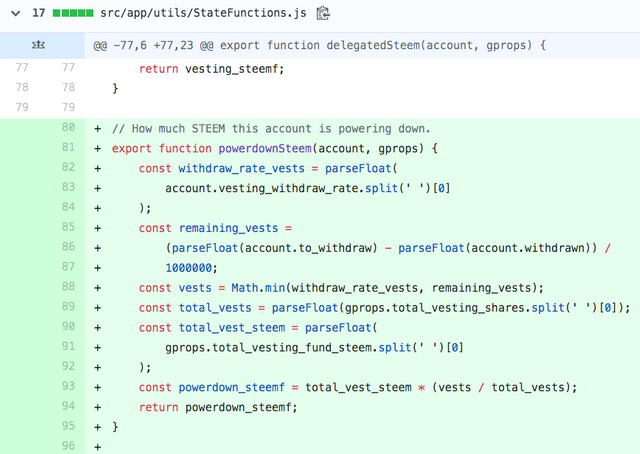Select the hunk header for delegatedSteem function
640x454 pixels.
pos(320,45)
